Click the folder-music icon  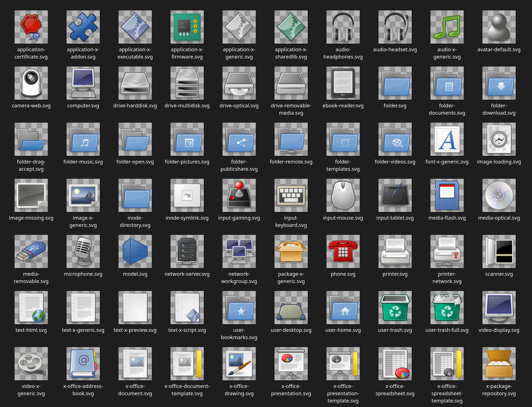tap(83, 139)
